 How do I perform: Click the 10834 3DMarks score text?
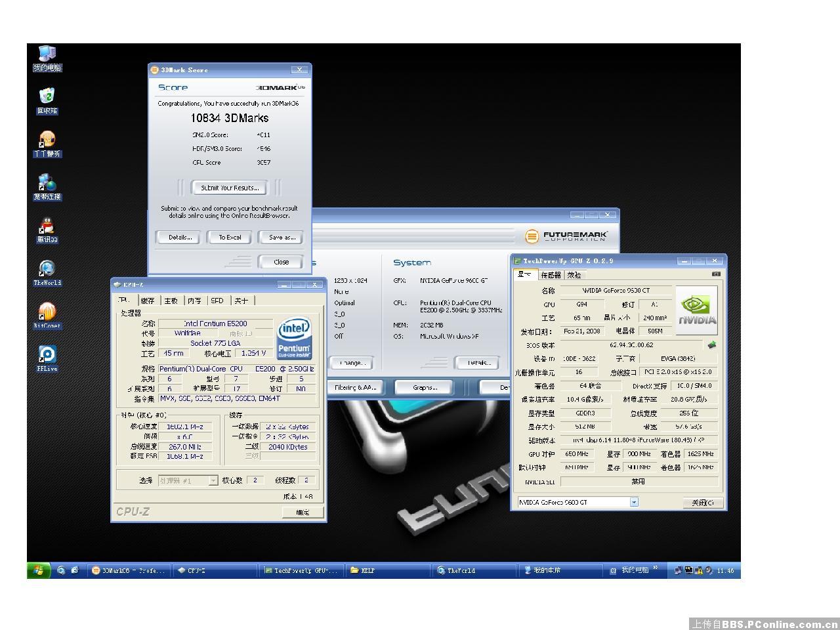[230, 118]
